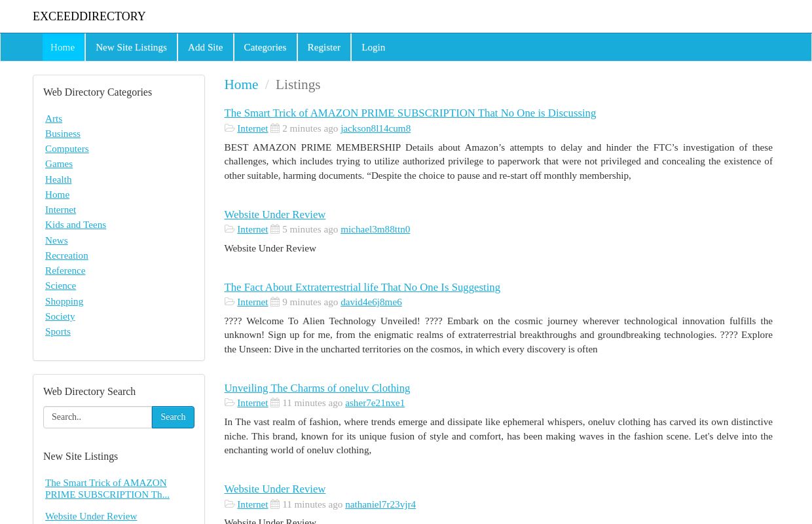The image size is (812, 524).
Task: View profile of jackson8l14cum8
Action: (375, 128)
